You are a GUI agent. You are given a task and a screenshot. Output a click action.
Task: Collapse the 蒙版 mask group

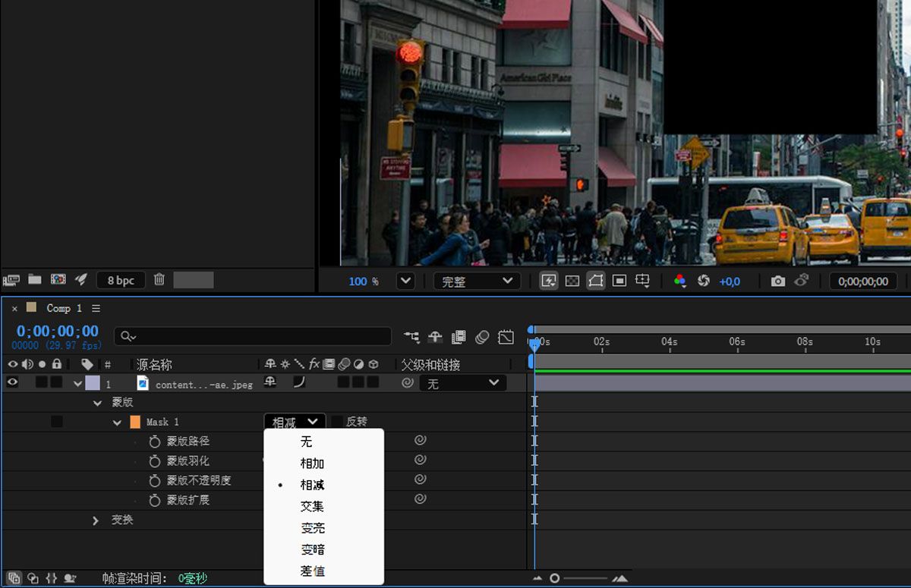(x=96, y=402)
